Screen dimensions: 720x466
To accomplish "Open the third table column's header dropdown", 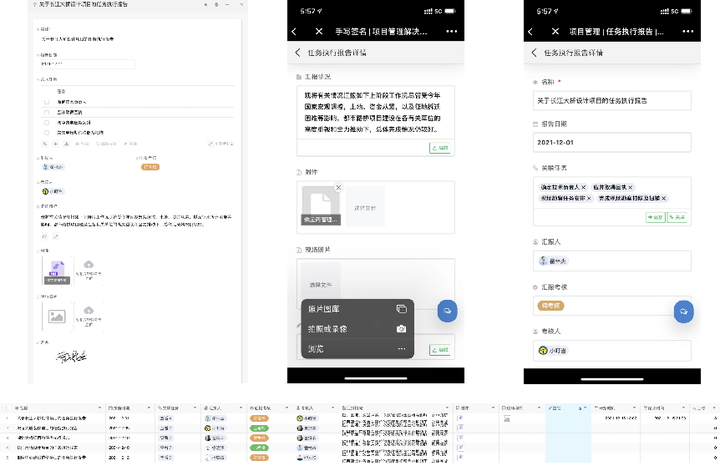I will [195, 408].
